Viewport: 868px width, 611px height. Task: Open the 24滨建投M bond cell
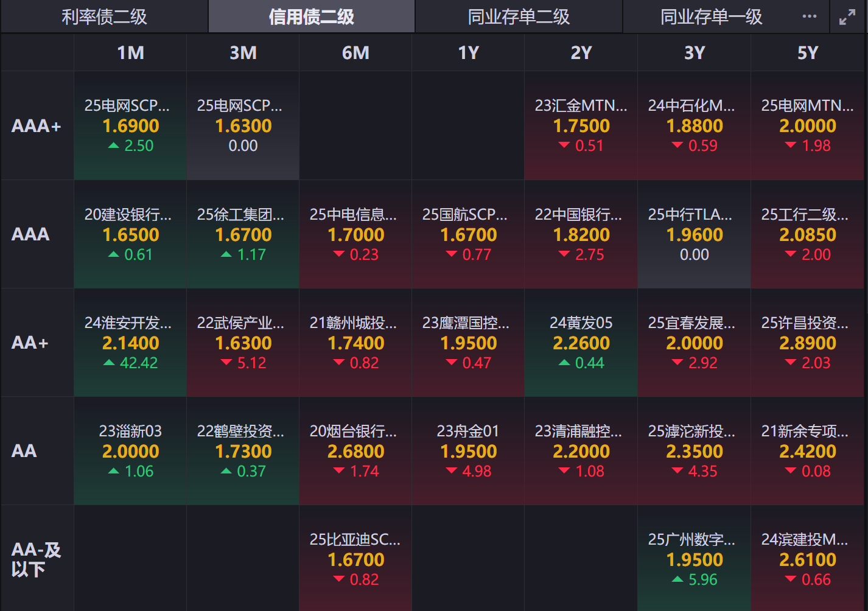pyautogui.click(x=808, y=559)
